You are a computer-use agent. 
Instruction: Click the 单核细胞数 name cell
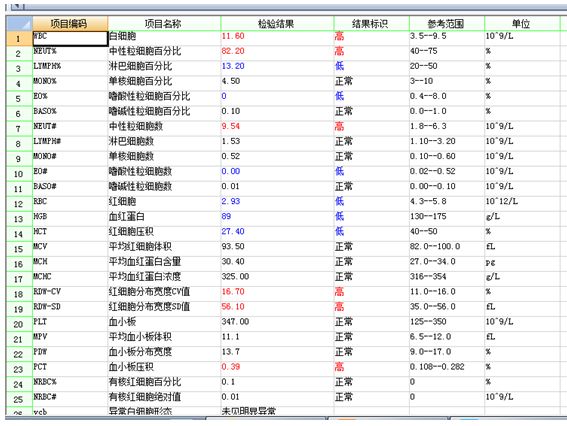164,159
